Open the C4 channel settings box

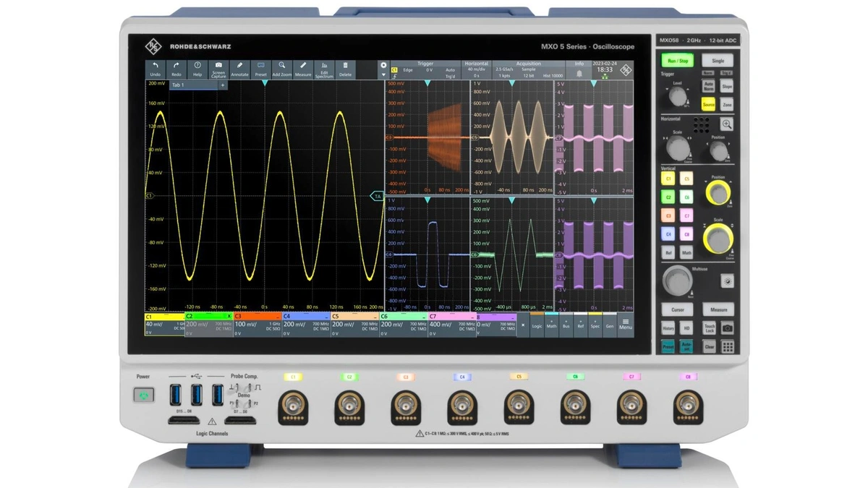pyautogui.click(x=306, y=324)
